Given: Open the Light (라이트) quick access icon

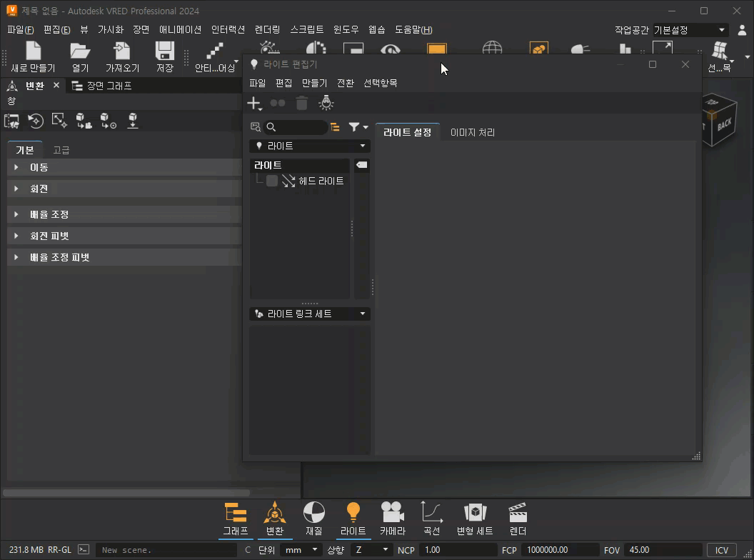Looking at the screenshot, I should tap(353, 519).
